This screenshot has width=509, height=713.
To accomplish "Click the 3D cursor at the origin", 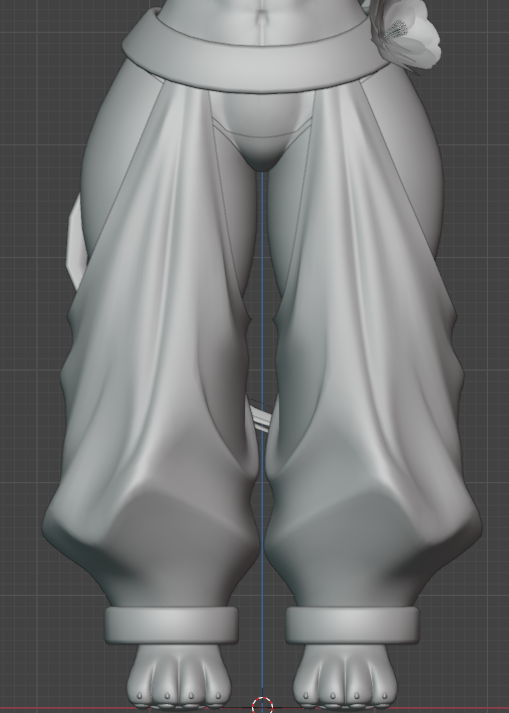I will [x=262, y=705].
